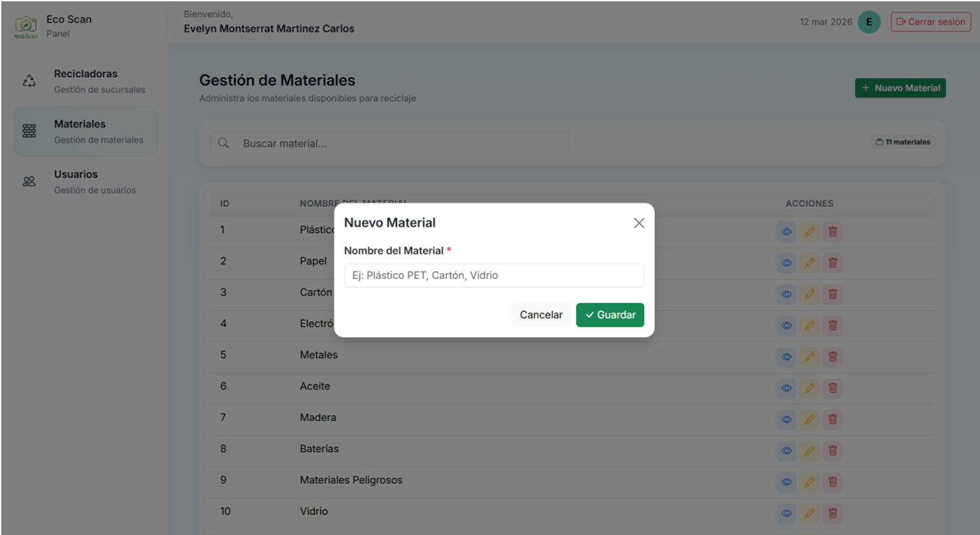
Task: Select the Aceite row name
Action: [x=315, y=386]
